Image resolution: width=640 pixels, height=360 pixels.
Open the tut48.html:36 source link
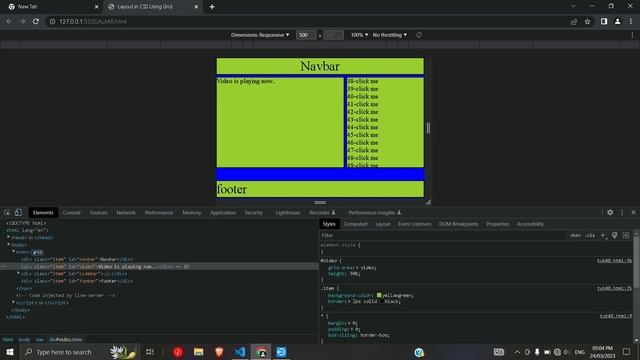tap(614, 260)
